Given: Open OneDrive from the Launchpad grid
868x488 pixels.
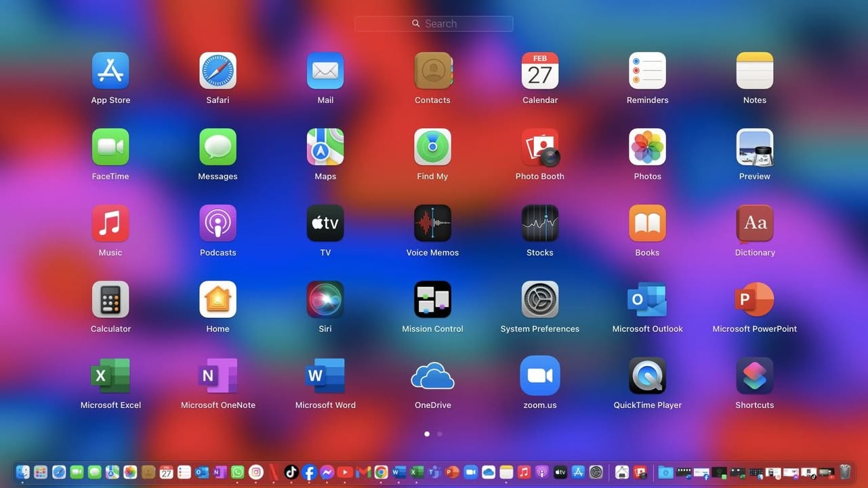Looking at the screenshot, I should pyautogui.click(x=433, y=375).
